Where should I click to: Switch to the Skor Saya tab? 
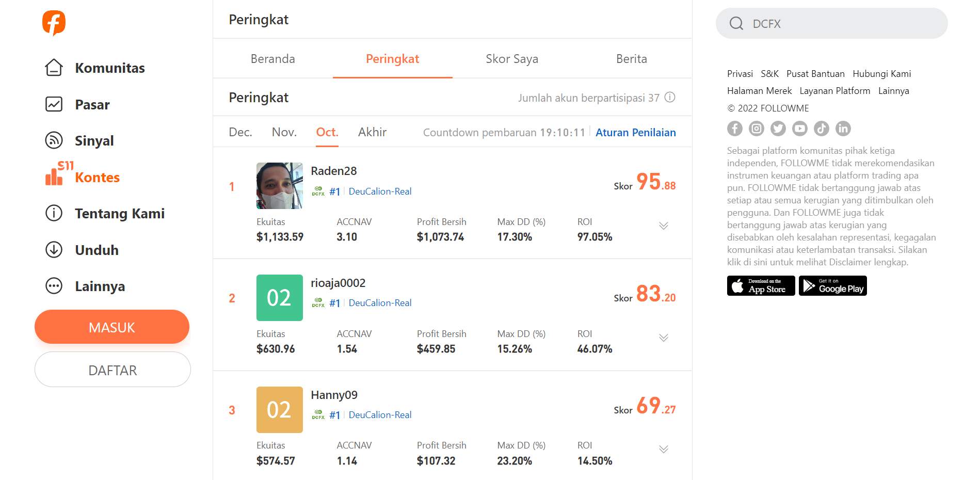tap(512, 59)
